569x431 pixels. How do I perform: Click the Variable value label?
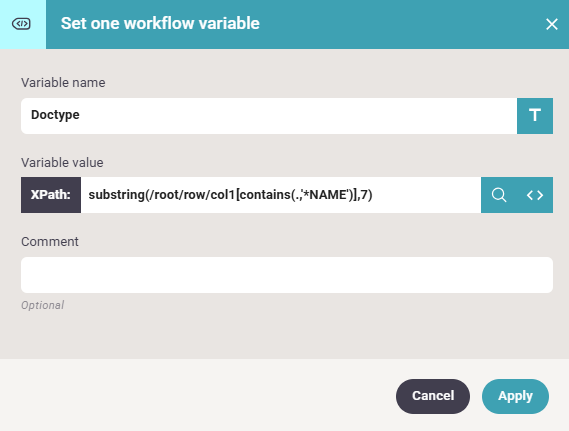click(62, 163)
